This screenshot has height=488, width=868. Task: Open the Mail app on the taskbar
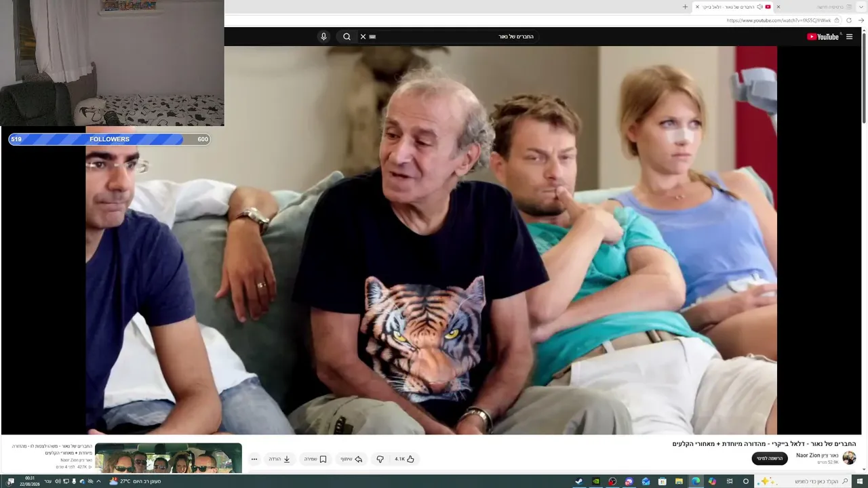click(x=646, y=481)
